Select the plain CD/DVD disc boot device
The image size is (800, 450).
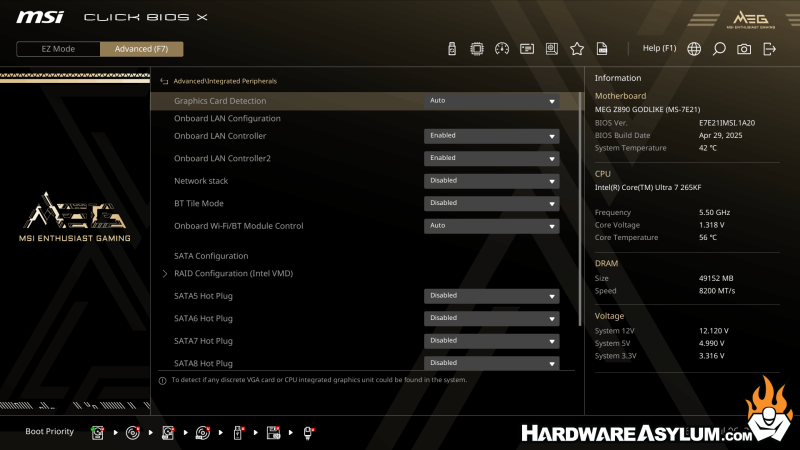pos(133,433)
